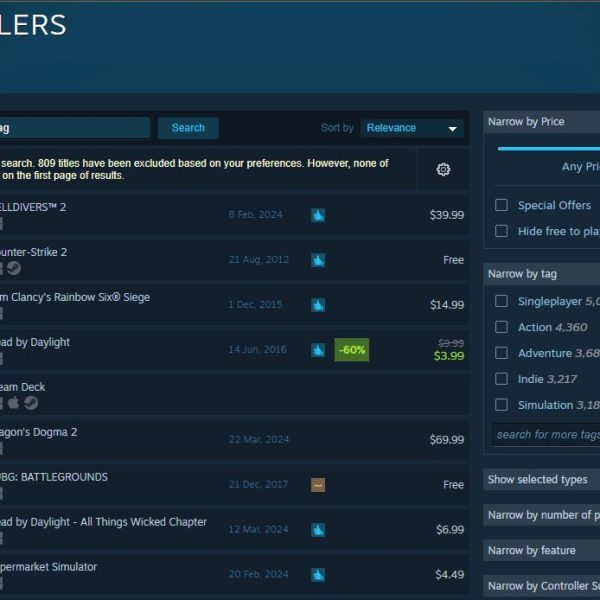Expand Narrow by feature panel
The width and height of the screenshot is (600, 600).
point(541,550)
